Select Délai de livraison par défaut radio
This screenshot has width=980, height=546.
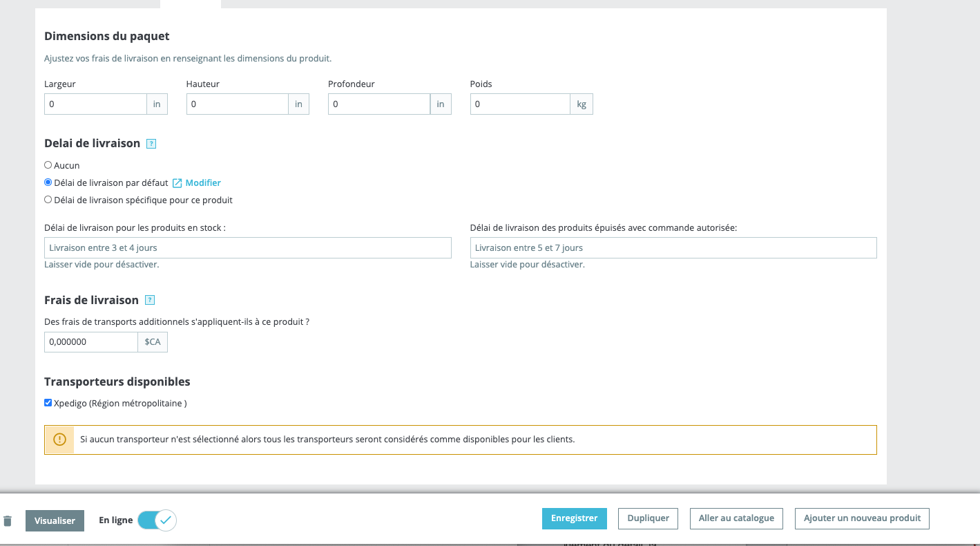click(48, 182)
